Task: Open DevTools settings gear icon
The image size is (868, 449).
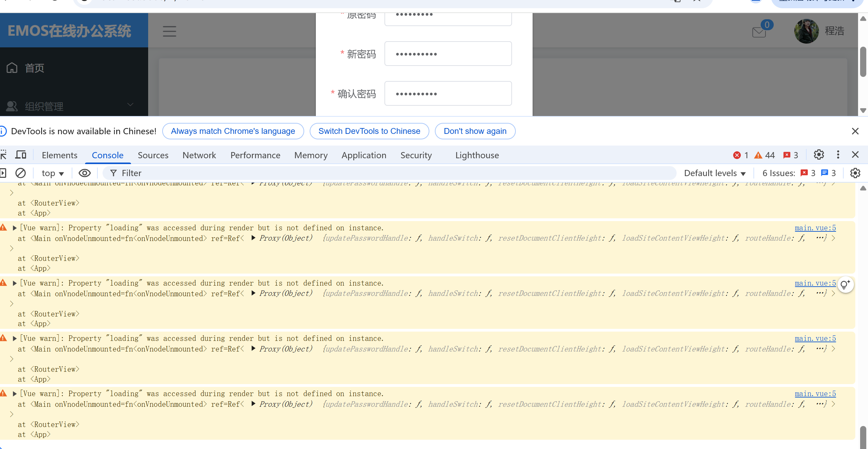Action: tap(819, 155)
